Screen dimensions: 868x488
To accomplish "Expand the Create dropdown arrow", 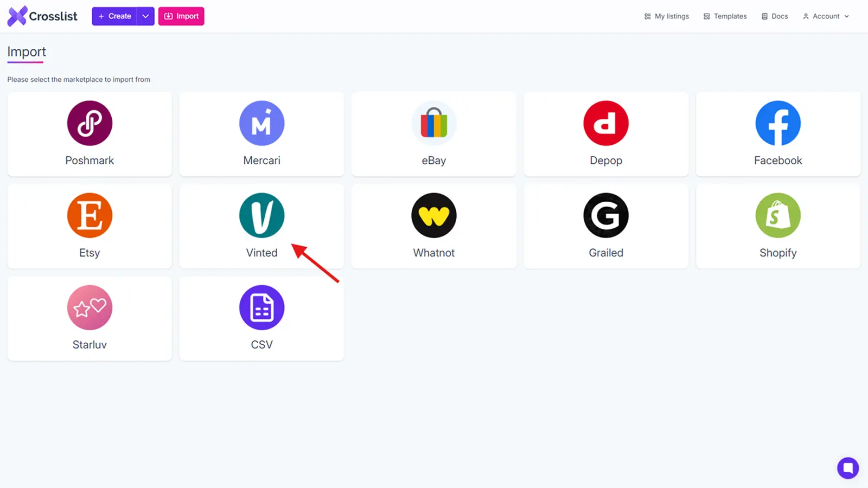I will [x=145, y=16].
